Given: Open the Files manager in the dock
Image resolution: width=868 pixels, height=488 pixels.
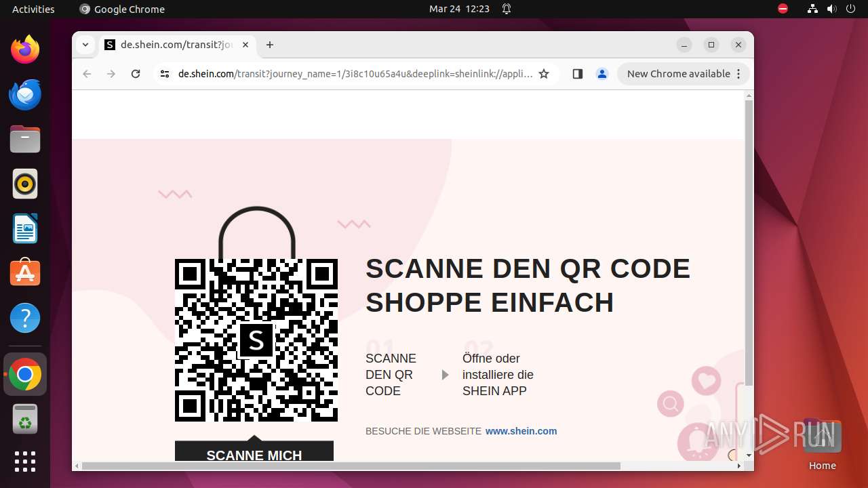Looking at the screenshot, I should pos(25,139).
